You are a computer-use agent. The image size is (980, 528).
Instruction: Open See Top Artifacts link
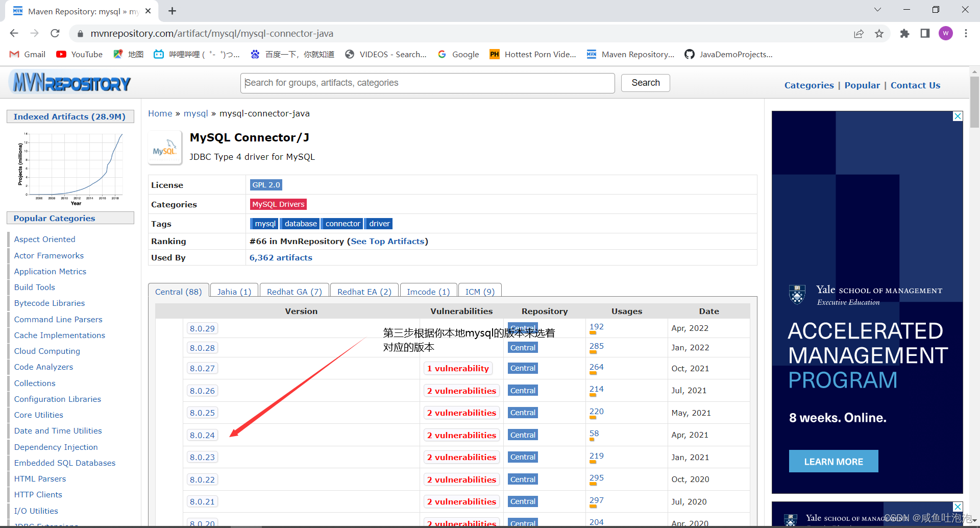[x=387, y=241]
